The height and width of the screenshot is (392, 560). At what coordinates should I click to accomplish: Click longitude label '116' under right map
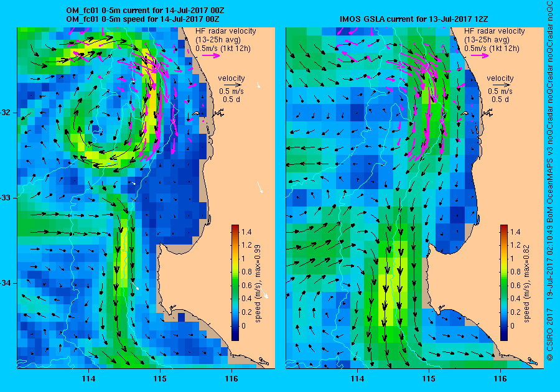(x=500, y=379)
